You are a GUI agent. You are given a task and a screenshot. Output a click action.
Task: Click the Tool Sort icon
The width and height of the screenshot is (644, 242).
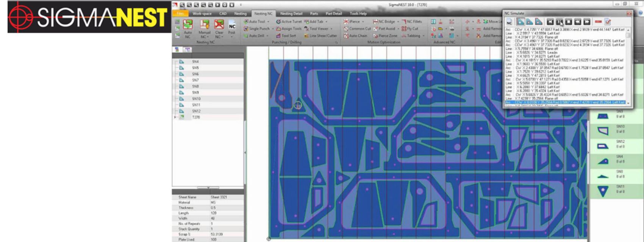pyautogui.click(x=286, y=36)
